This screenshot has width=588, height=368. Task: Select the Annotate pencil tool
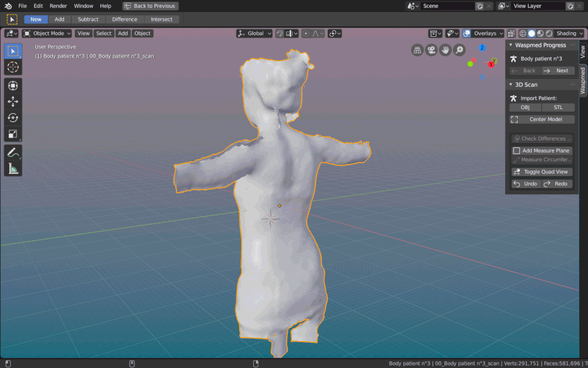(13, 153)
